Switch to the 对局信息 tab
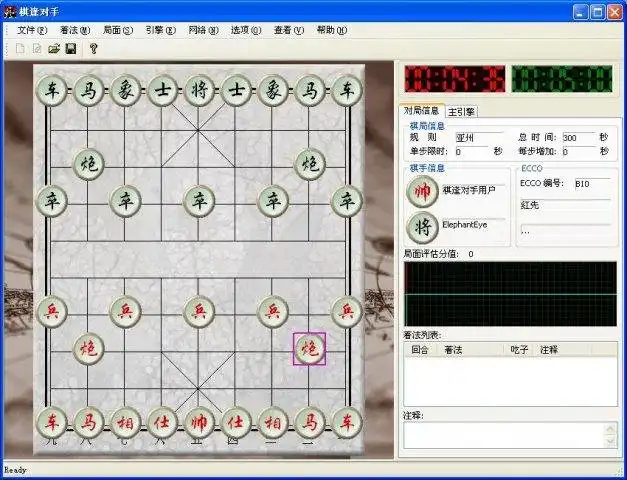 click(421, 111)
